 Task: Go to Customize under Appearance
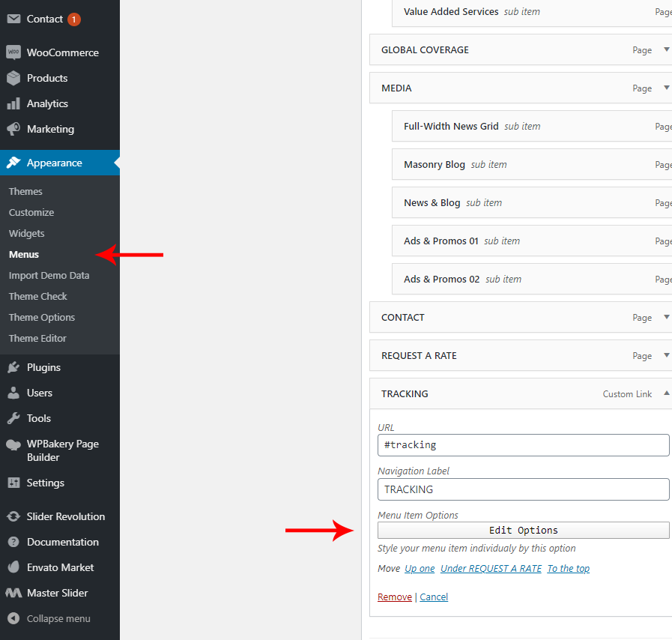tap(31, 212)
